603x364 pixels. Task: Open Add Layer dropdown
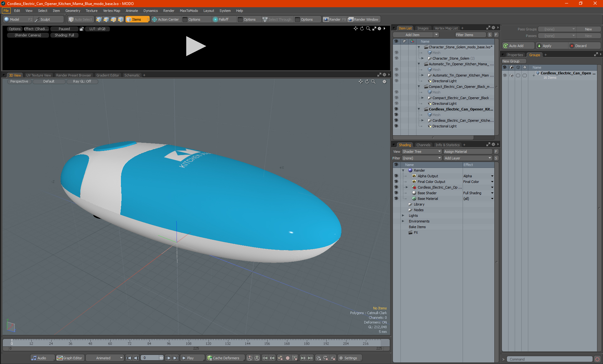[468, 158]
